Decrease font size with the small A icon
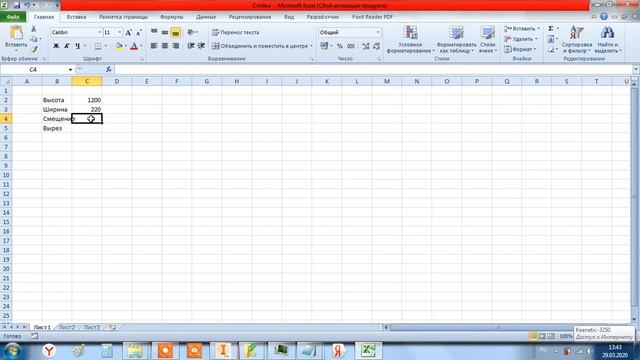The width and height of the screenshot is (640, 360). (139, 32)
